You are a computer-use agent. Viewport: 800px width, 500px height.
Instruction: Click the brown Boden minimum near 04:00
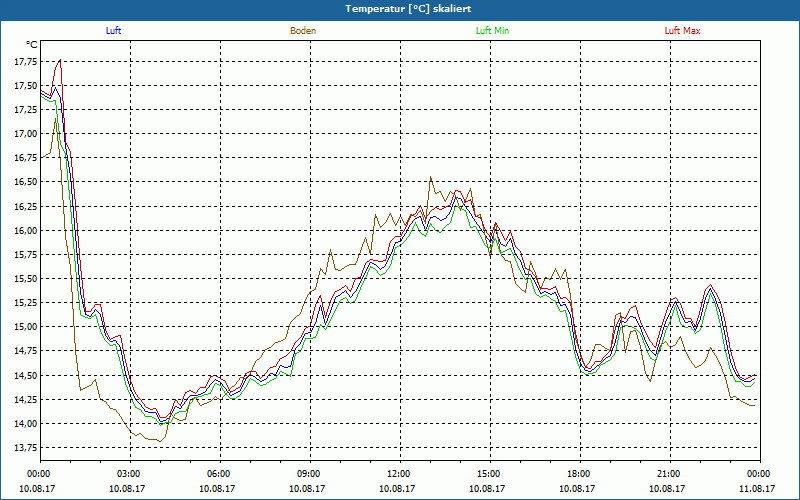click(x=160, y=441)
